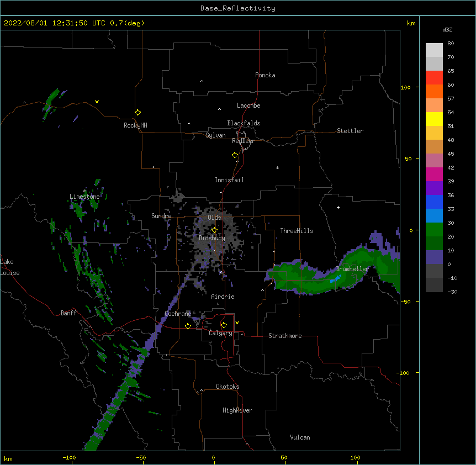
Task: Click the Sundre town label
Action: tap(161, 216)
